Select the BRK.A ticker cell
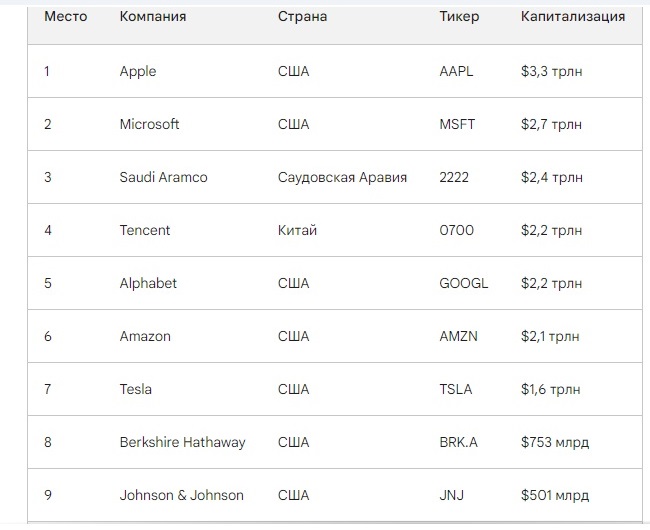This screenshot has height=530, width=650. 460,442
